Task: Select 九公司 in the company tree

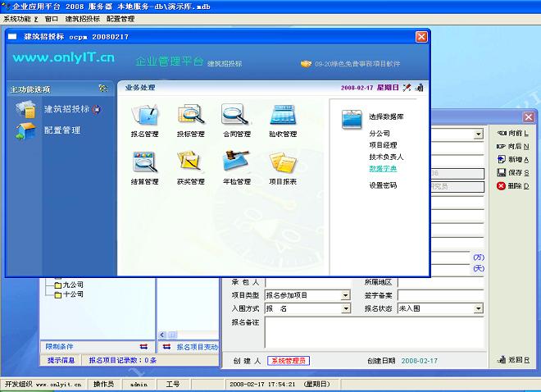Action: (73, 285)
